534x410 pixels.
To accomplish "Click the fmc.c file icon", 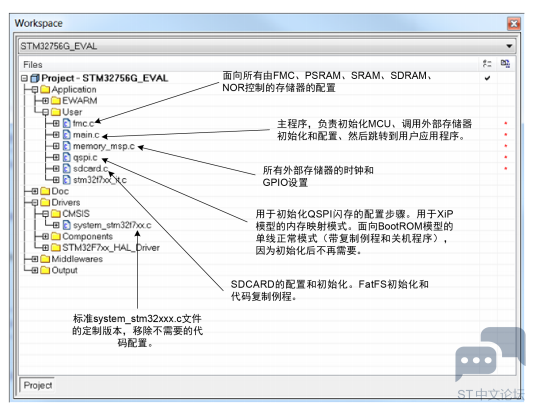I will (x=67, y=123).
